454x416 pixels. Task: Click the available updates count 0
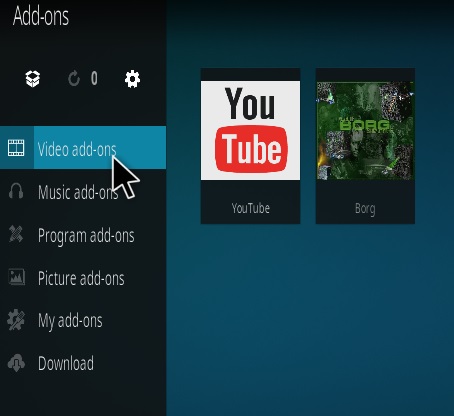(94, 79)
